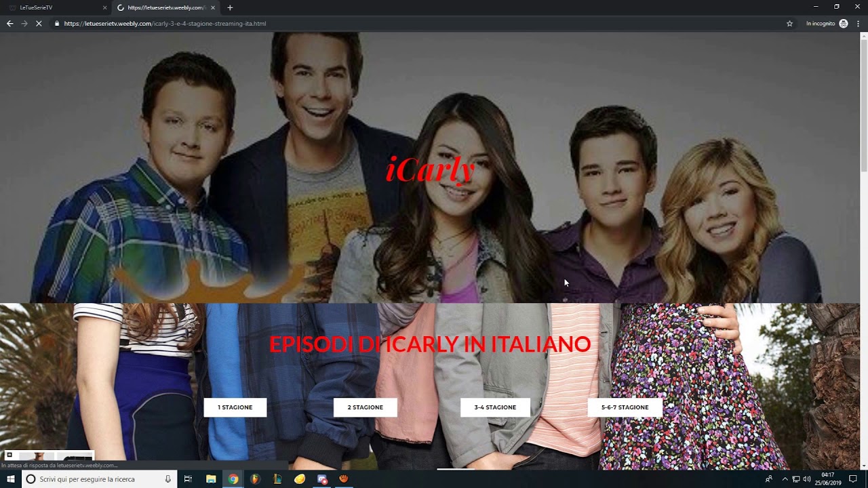Image resolution: width=868 pixels, height=488 pixels.
Task: Open the 3-4 STAGIONE episodes
Action: coord(495,407)
